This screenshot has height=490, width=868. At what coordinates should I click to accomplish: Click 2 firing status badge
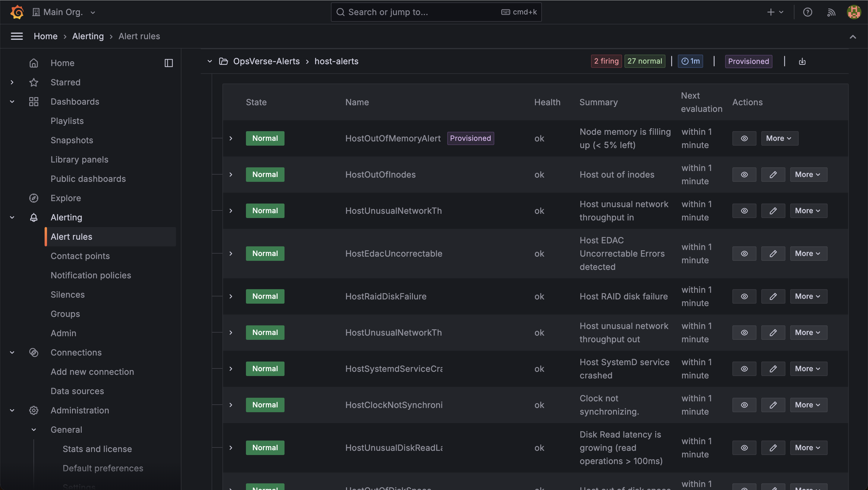pos(606,62)
